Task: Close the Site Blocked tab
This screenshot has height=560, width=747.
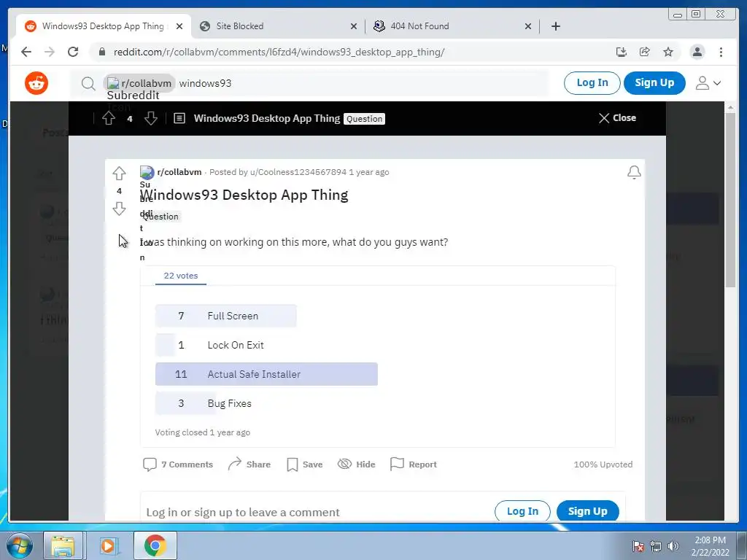Action: point(354,26)
